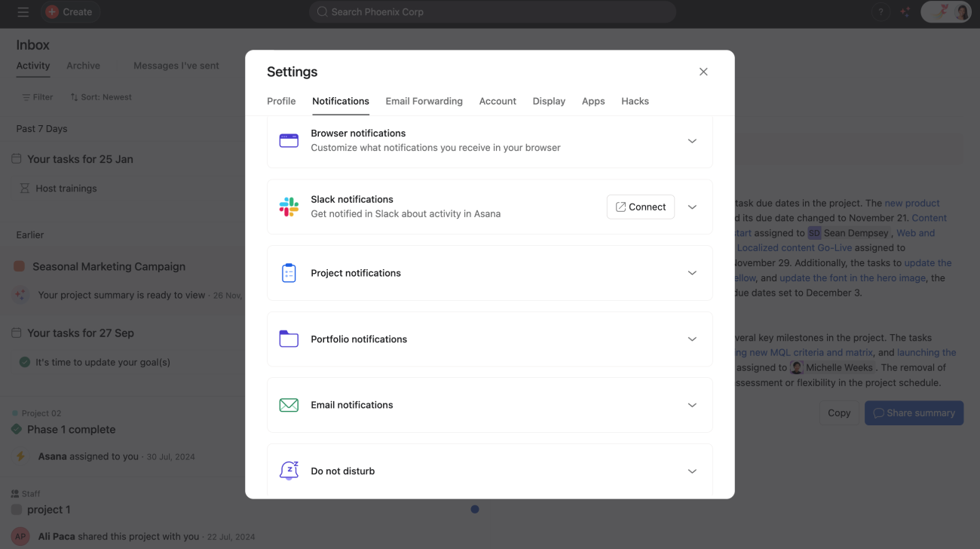Click the Email notifications envelope icon

(289, 405)
